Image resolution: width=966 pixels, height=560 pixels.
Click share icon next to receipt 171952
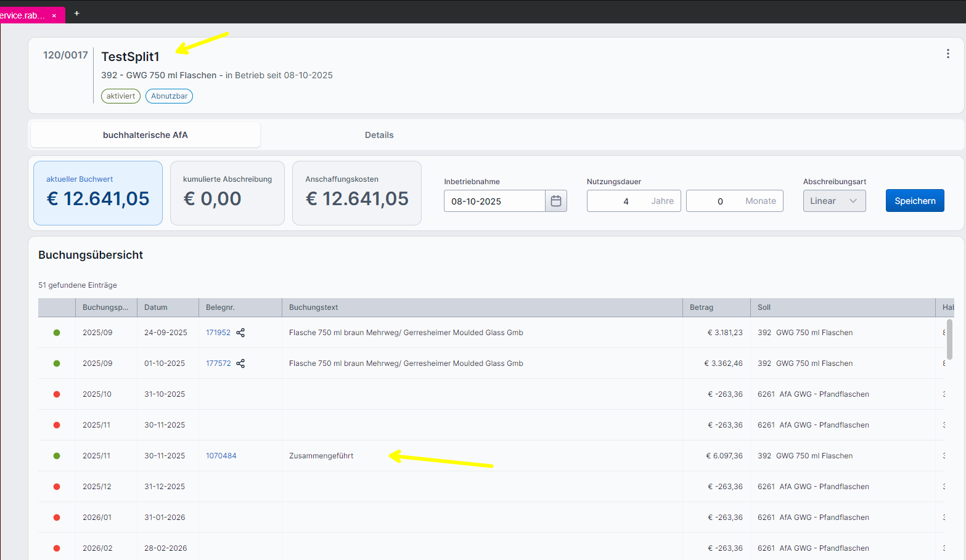coord(240,333)
